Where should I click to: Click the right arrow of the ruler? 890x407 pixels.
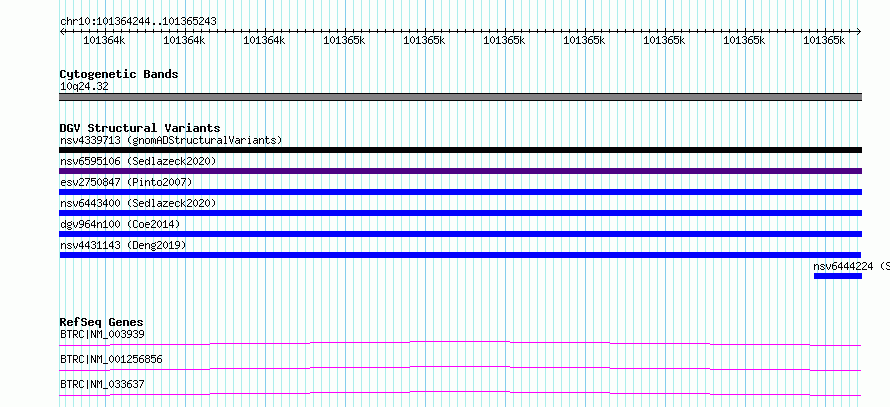[x=859, y=32]
